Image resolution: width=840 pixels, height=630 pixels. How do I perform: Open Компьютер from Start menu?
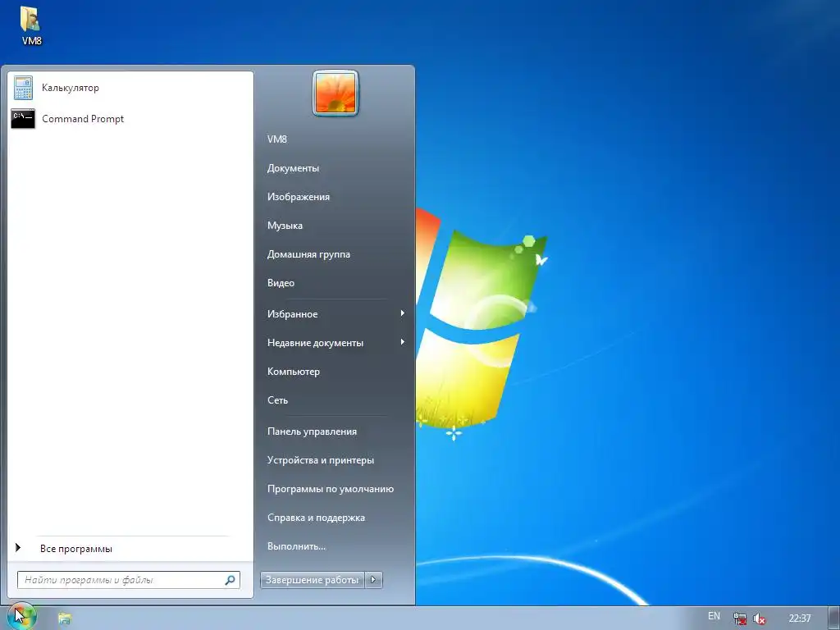coord(294,372)
